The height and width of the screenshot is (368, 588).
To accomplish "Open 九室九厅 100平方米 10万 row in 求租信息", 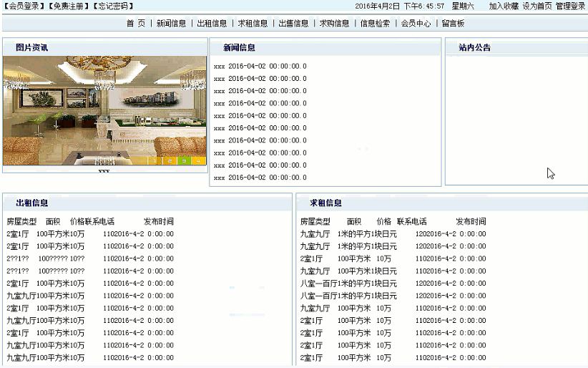I will 393,309.
